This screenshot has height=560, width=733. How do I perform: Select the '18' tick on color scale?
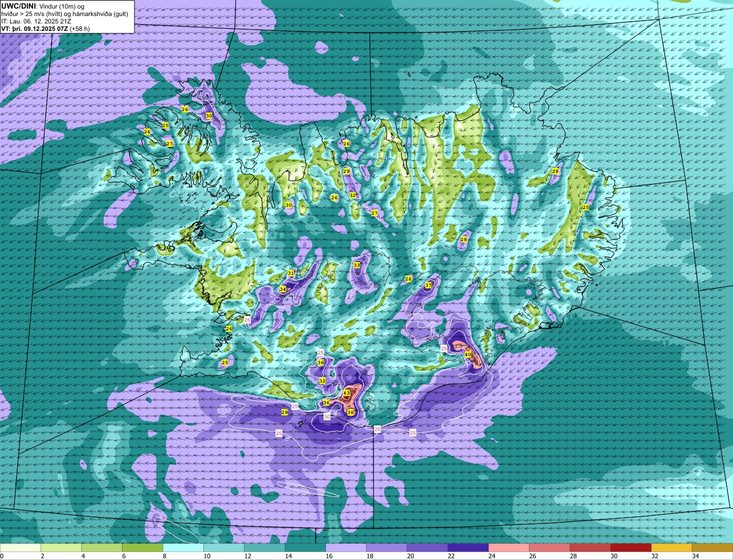point(369,556)
